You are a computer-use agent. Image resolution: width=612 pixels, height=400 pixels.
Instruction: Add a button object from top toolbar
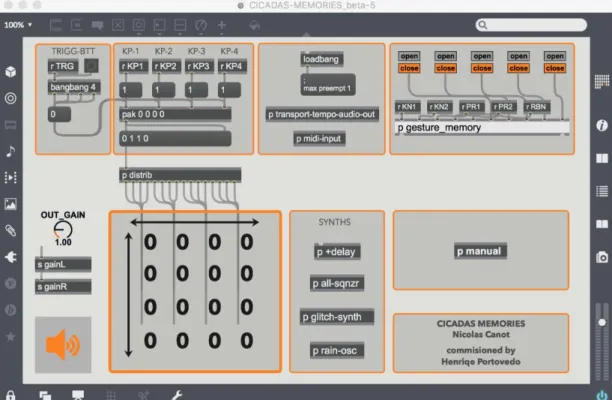point(139,25)
